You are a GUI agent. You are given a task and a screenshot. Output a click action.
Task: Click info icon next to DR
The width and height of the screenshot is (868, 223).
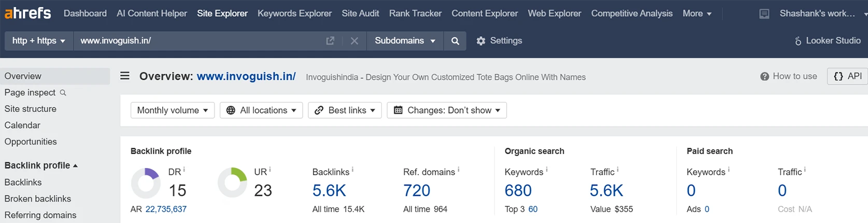[x=184, y=170]
